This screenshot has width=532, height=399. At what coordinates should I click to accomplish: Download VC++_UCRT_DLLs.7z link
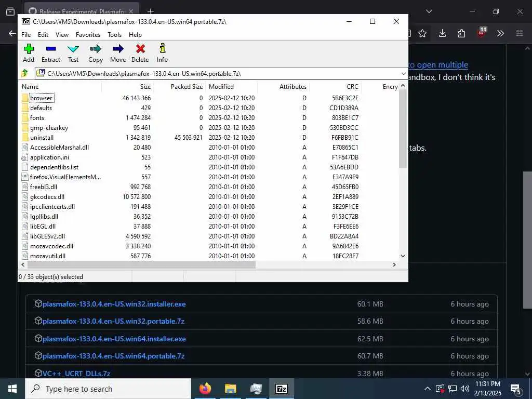(76, 374)
